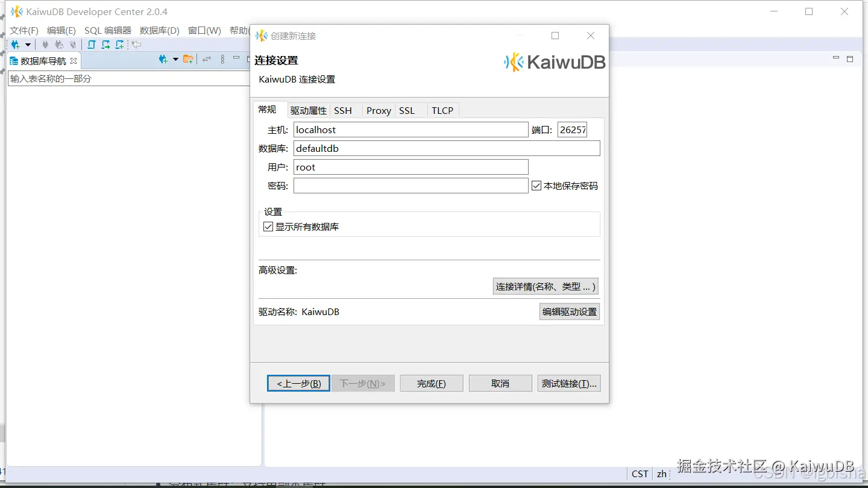The height and width of the screenshot is (488, 868).
Task: Open the navigator view menu three-dot icon
Action: coord(222,59)
